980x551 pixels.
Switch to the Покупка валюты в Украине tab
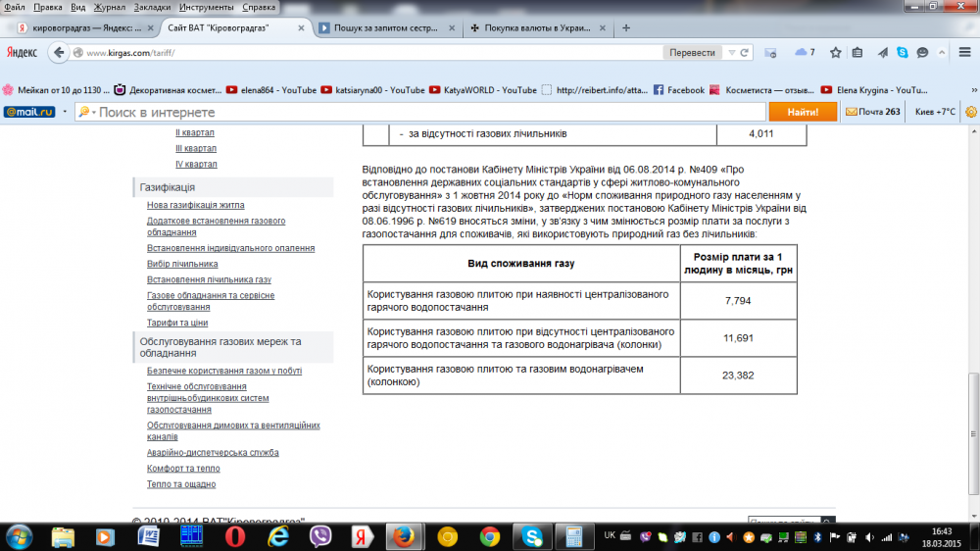[x=537, y=28]
